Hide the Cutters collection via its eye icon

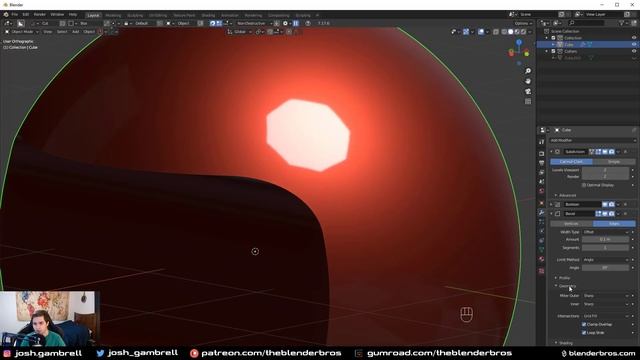634,51
